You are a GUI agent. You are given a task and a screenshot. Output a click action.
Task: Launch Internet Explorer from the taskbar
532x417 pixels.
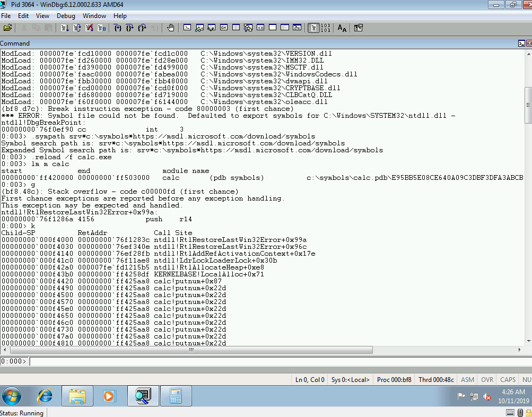[45, 396]
